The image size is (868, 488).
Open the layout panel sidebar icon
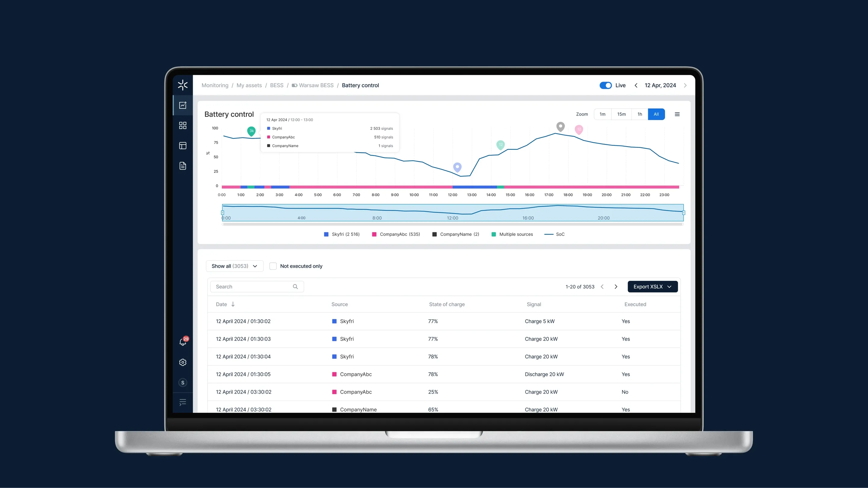point(183,146)
